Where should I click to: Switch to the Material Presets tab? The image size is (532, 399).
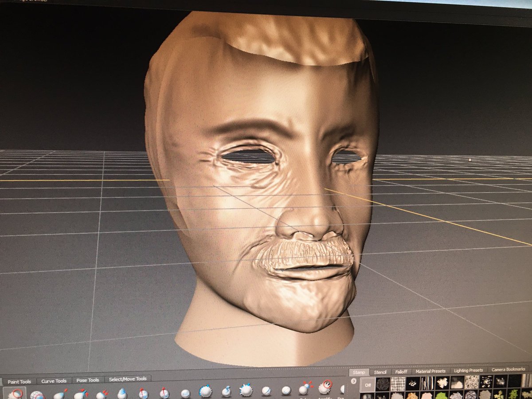430,371
